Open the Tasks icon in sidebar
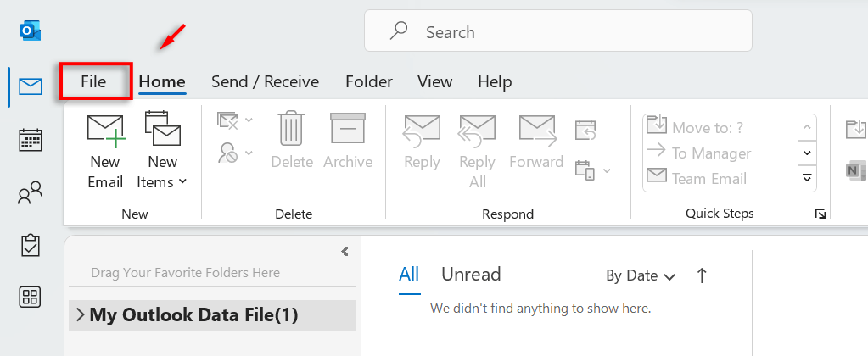Viewport: 868px width, 356px height. 31,246
